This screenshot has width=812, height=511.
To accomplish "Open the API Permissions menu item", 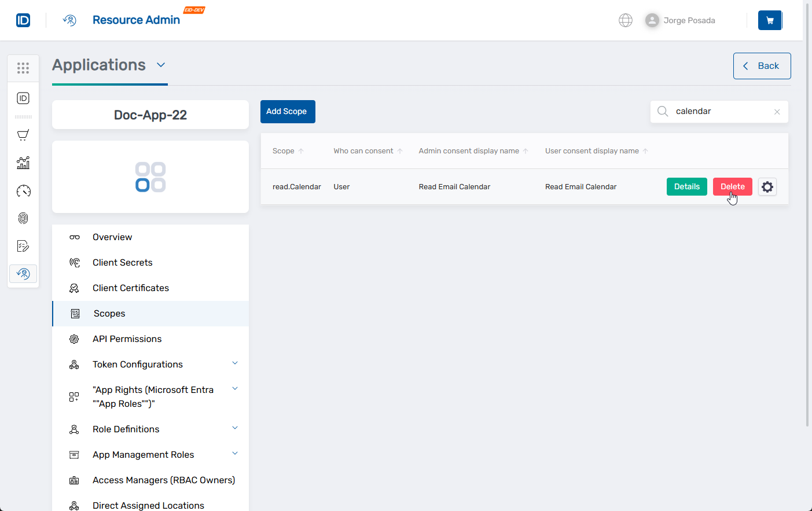I will point(127,339).
